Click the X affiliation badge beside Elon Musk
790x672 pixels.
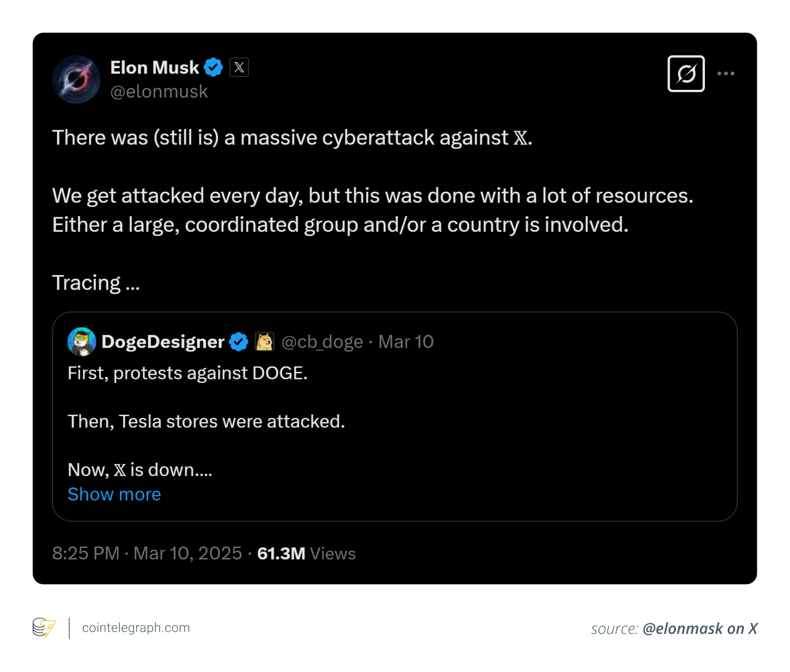(x=239, y=68)
